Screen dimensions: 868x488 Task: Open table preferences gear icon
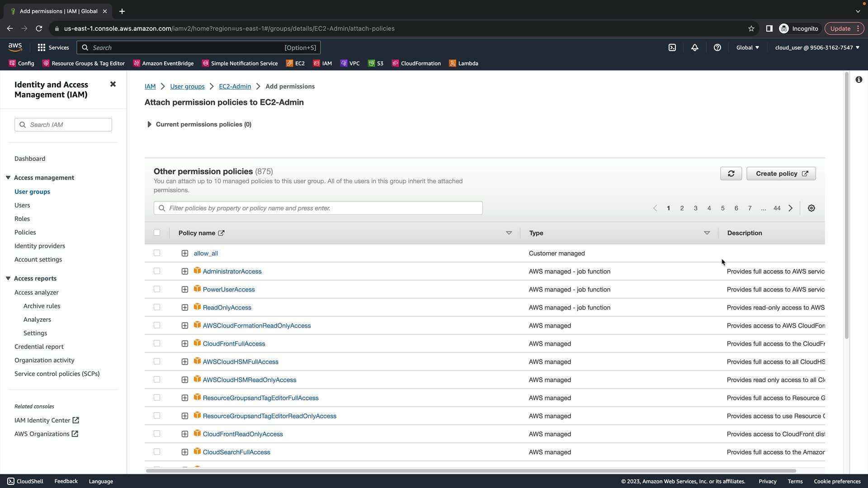(811, 208)
